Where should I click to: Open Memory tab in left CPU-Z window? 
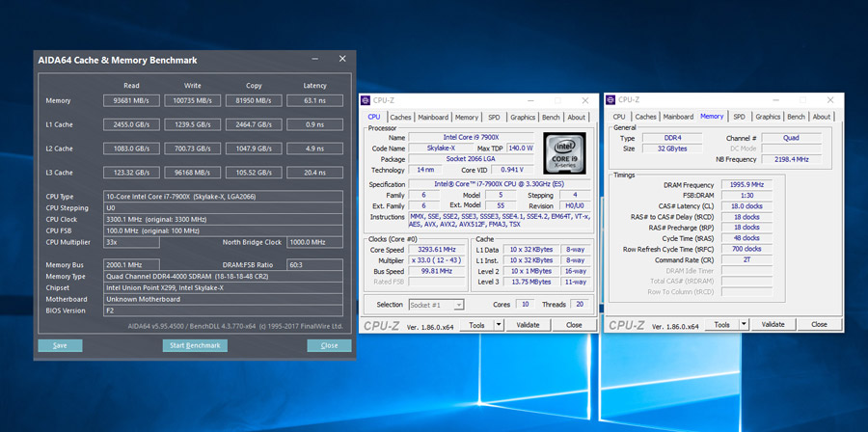point(467,118)
